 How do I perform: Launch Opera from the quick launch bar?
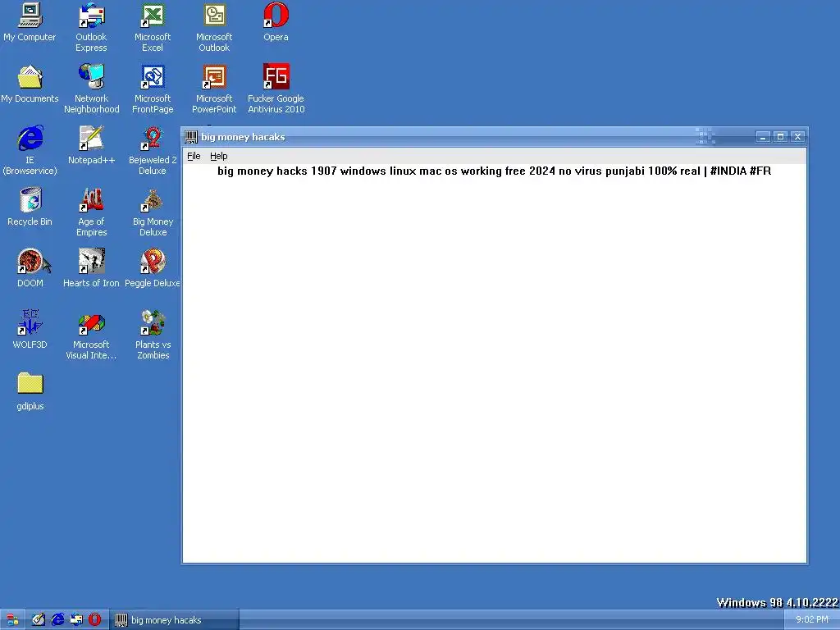(95, 620)
